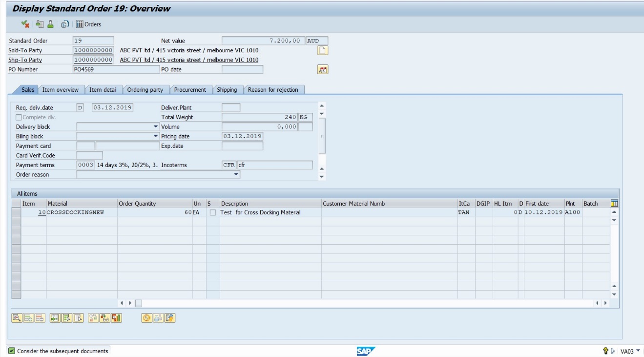Click the Standard Order number field
Image resolution: width=644 pixels, height=357 pixels.
pos(93,41)
